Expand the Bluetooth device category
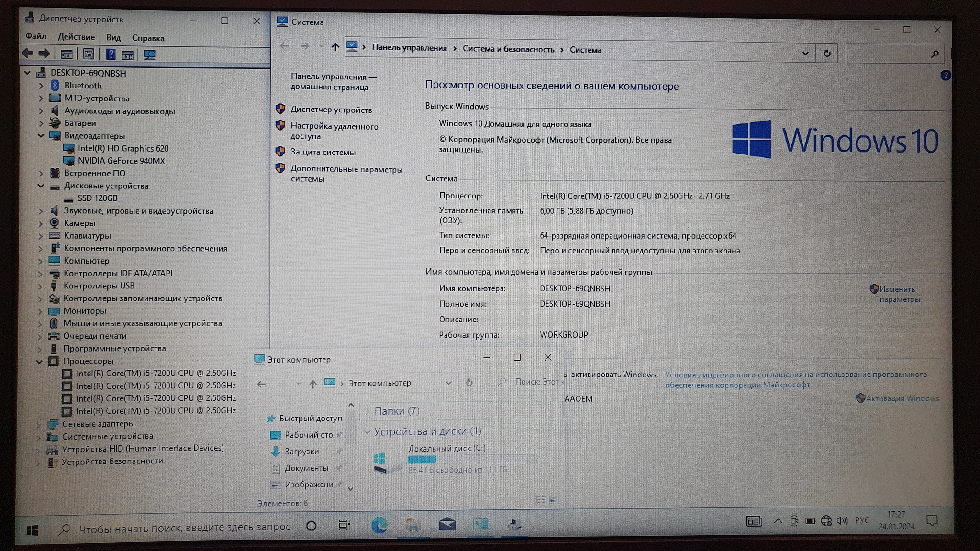The height and width of the screenshot is (551, 980). click(41, 86)
